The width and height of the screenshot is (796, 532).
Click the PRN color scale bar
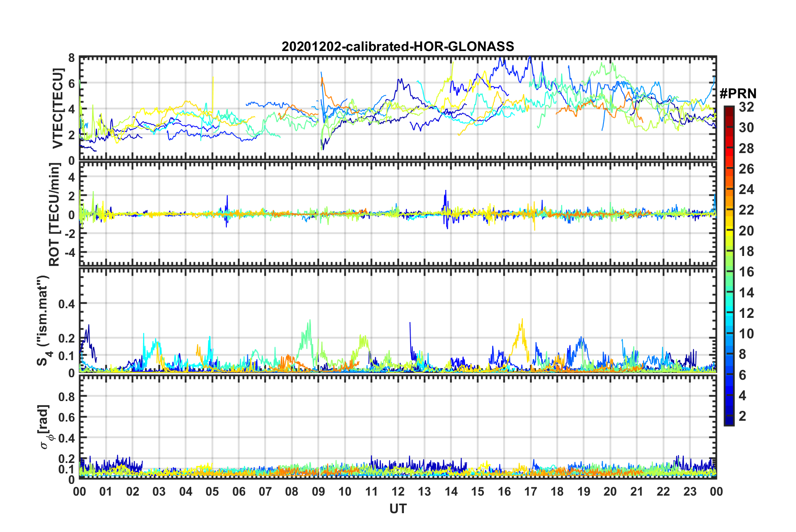[x=729, y=266]
